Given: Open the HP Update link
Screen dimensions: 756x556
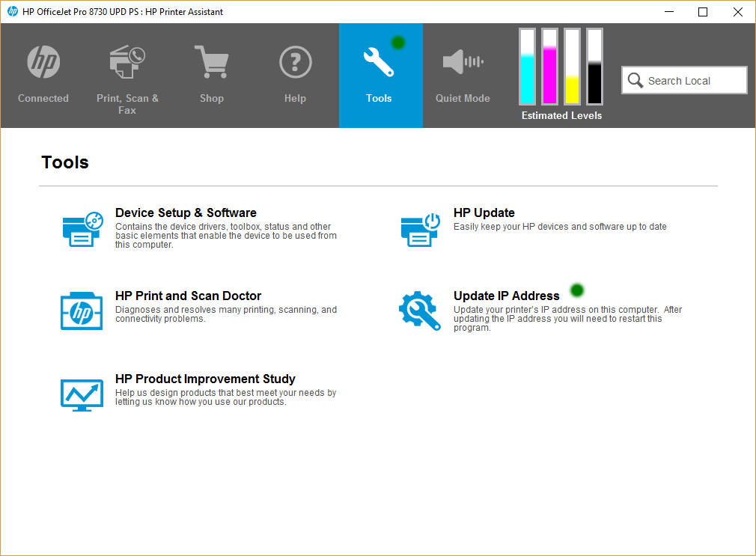Looking at the screenshot, I should (484, 213).
